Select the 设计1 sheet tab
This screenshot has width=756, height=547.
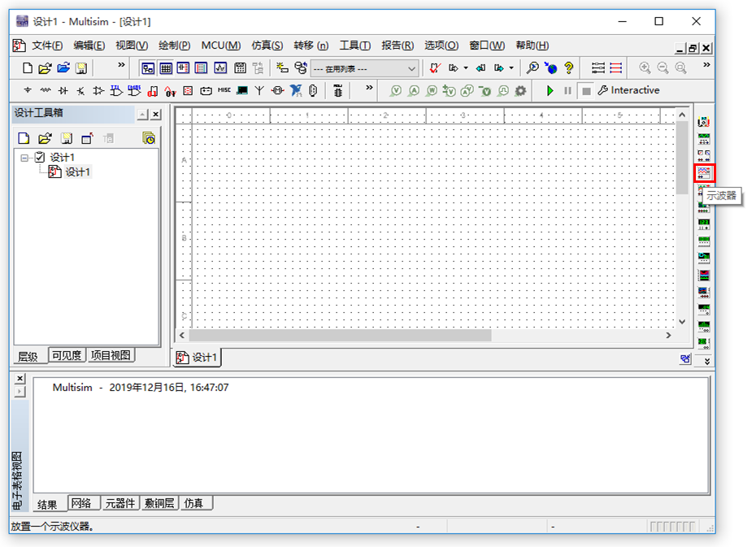pos(198,357)
